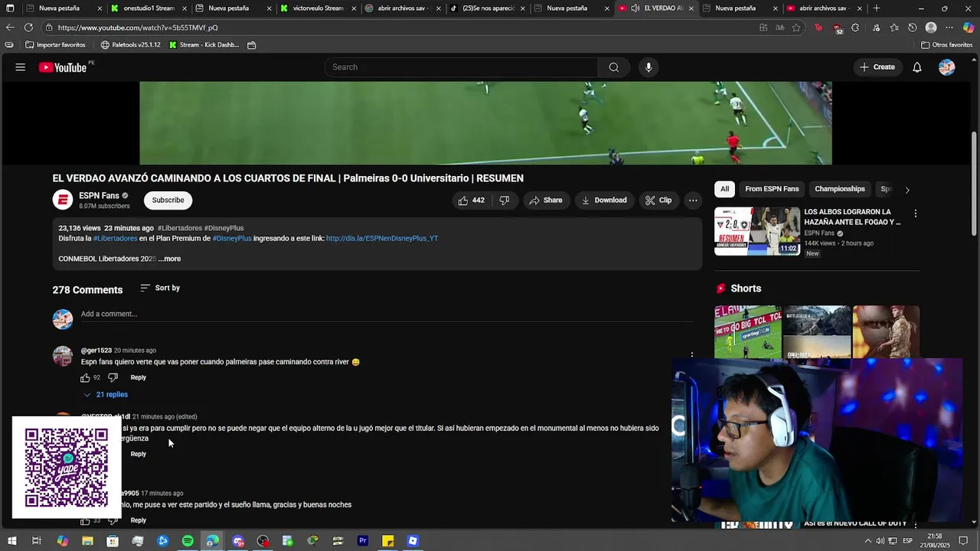The height and width of the screenshot is (551, 980).
Task: Click the browser back arrow
Action: click(x=10, y=28)
